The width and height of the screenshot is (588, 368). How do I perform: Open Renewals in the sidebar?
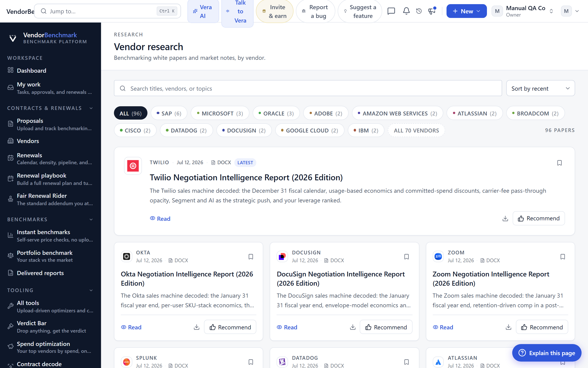click(x=50, y=158)
